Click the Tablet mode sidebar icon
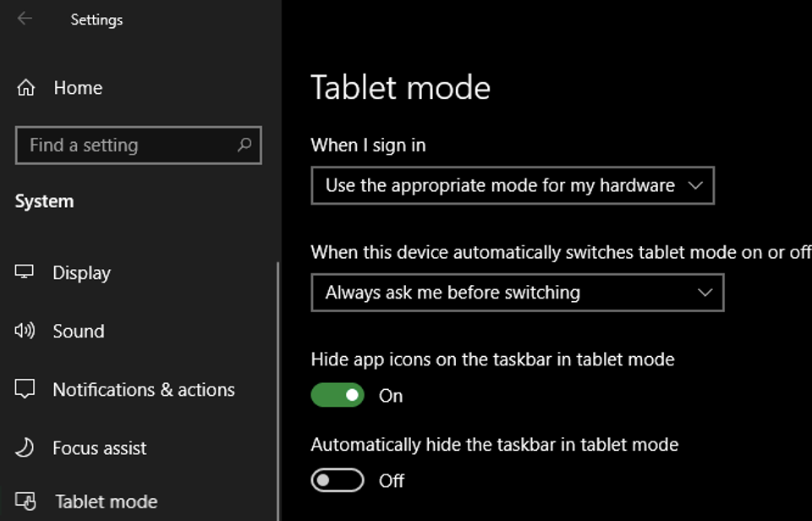 click(25, 502)
